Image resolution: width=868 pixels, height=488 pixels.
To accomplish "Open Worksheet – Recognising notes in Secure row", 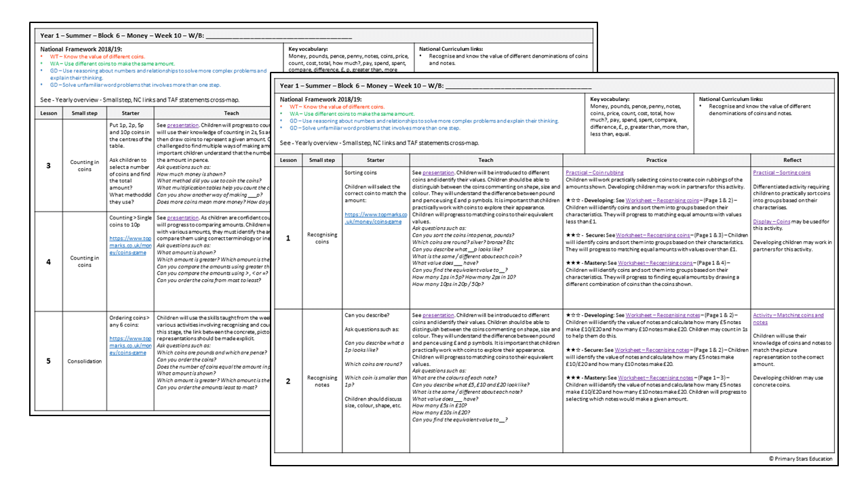I will 652,350.
